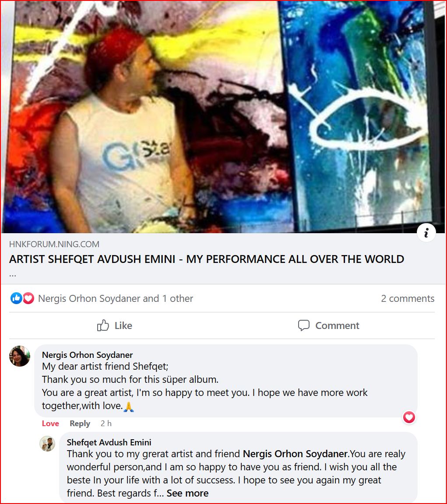Image resolution: width=447 pixels, height=504 pixels.
Task: Open the Artist Shefqet Avdush Emini article title
Action: 207,259
